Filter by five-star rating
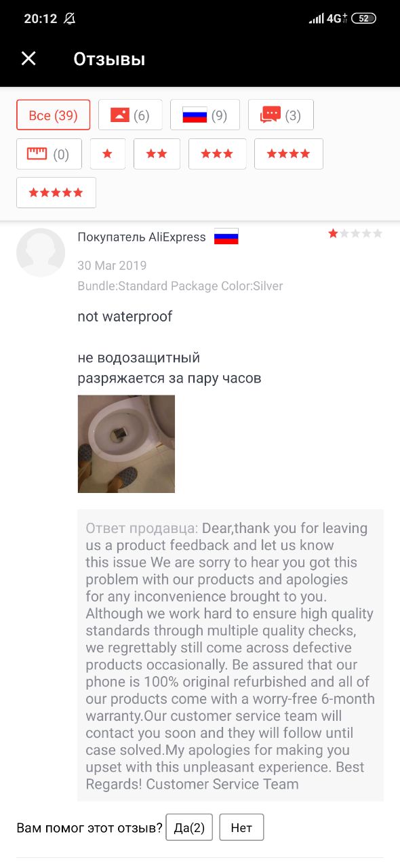 [56, 193]
